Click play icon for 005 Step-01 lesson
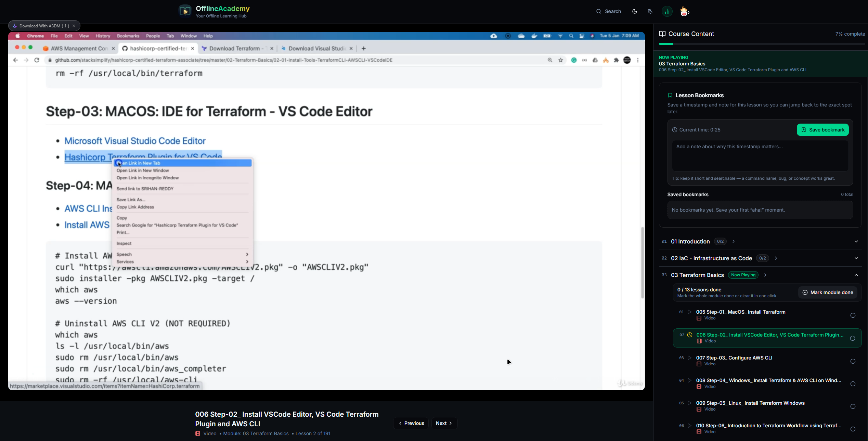The width and height of the screenshot is (868, 441). [689, 312]
